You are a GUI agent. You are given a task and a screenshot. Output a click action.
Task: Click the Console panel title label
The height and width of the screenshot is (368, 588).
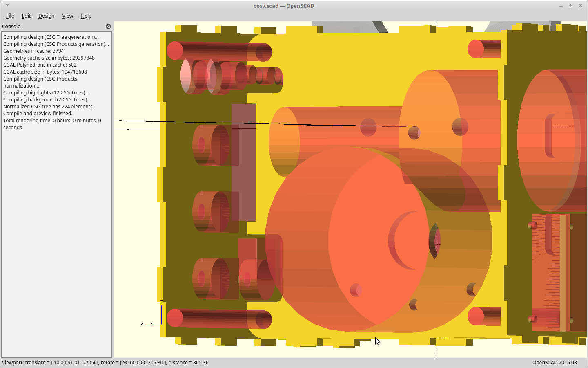click(11, 27)
